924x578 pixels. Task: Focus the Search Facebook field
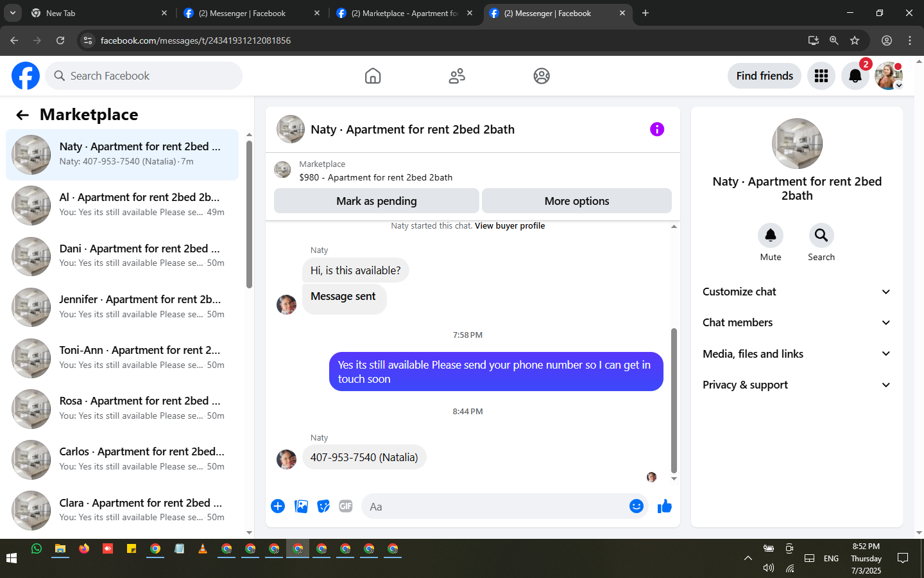click(x=144, y=76)
